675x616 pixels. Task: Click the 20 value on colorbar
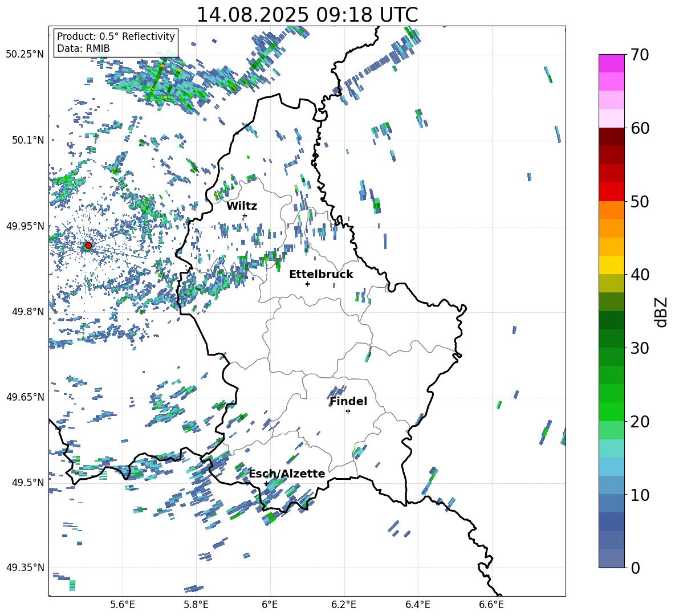(639, 422)
